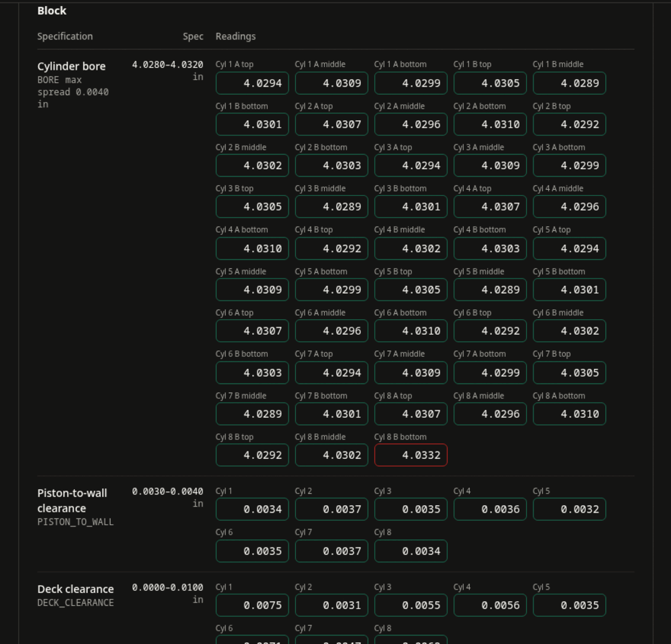Edit the Cyl 5 B bottom bore value
Viewport: 671px width, 644px height.
(569, 290)
